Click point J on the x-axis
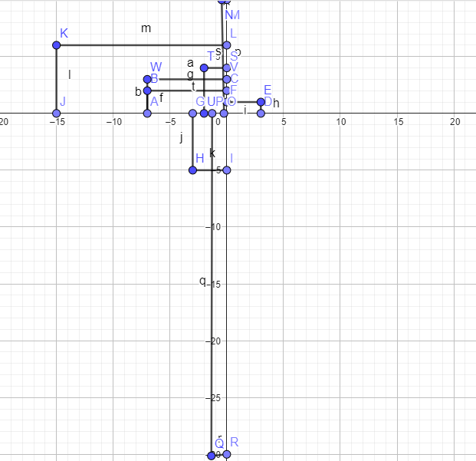Screen dimensions: 476x461 56,114
